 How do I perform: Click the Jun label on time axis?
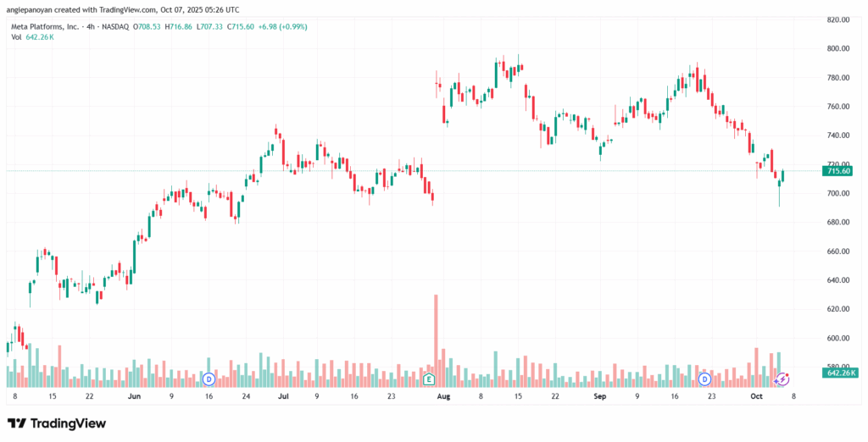[134, 395]
